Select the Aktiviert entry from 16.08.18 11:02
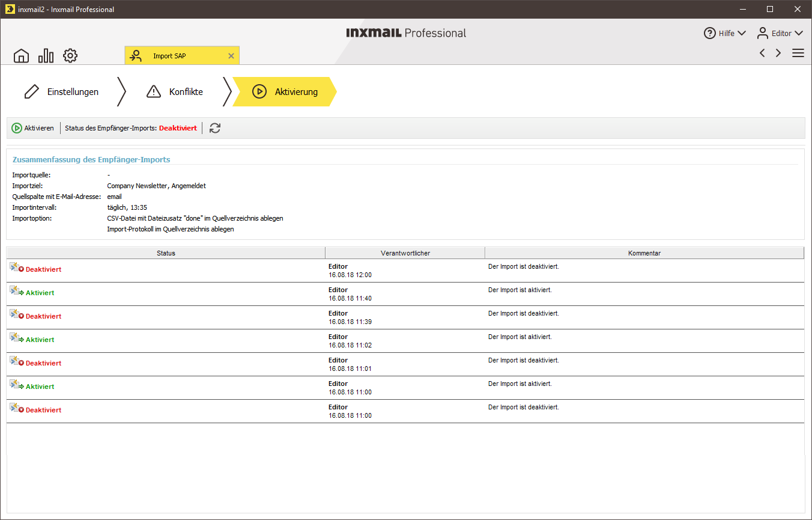This screenshot has width=812, height=520. click(405, 341)
